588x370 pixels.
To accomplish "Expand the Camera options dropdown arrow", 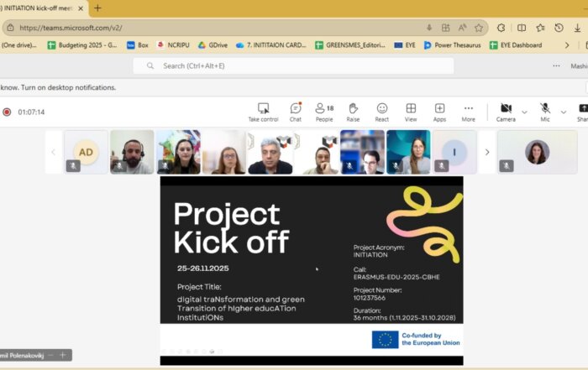I will coord(525,111).
